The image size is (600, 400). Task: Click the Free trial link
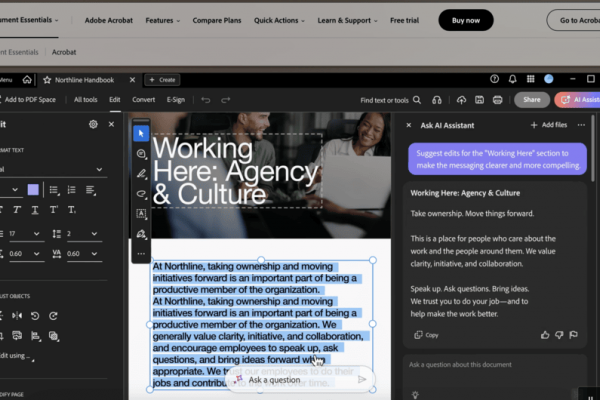404,20
